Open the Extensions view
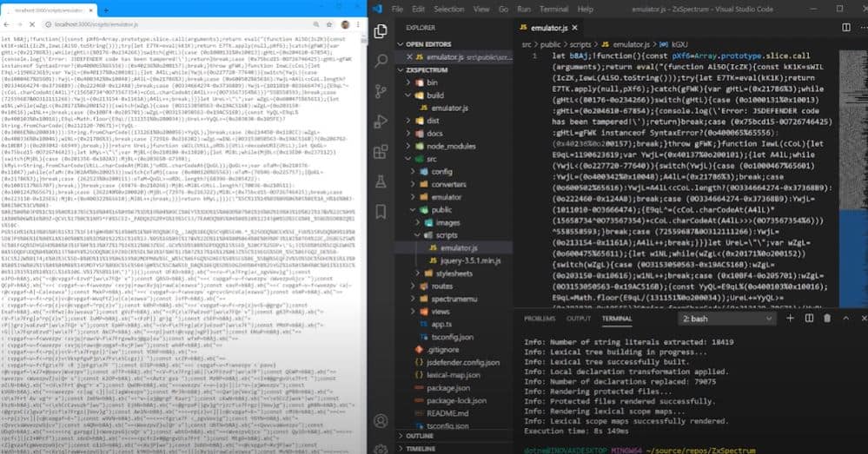The height and width of the screenshot is (454, 868). (381, 152)
